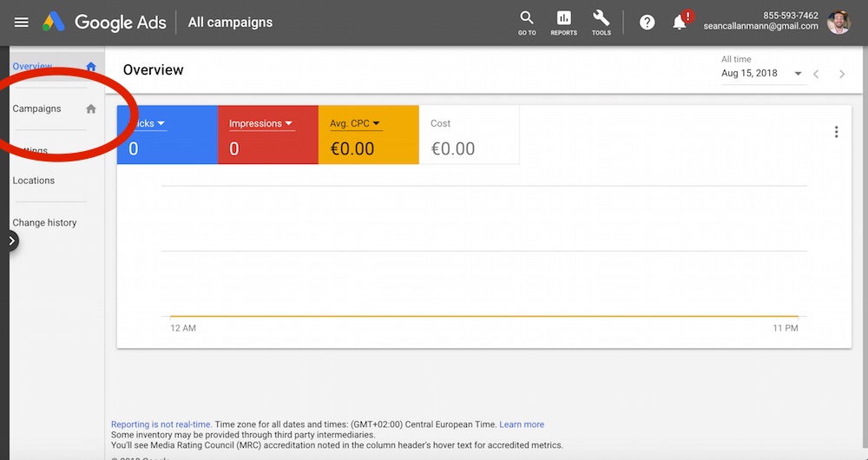Screen dimensions: 868x460
Task: Select Change history in the sidebar
Action: (44, 222)
